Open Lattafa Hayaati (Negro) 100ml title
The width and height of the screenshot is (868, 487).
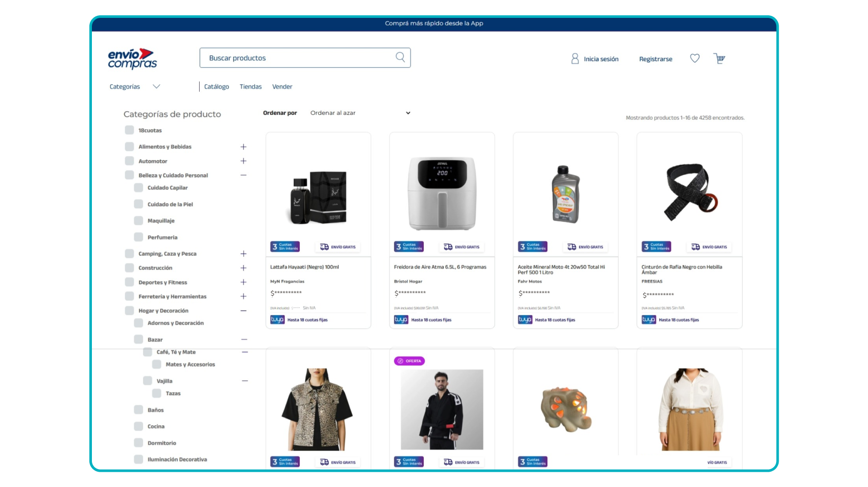coord(304,267)
